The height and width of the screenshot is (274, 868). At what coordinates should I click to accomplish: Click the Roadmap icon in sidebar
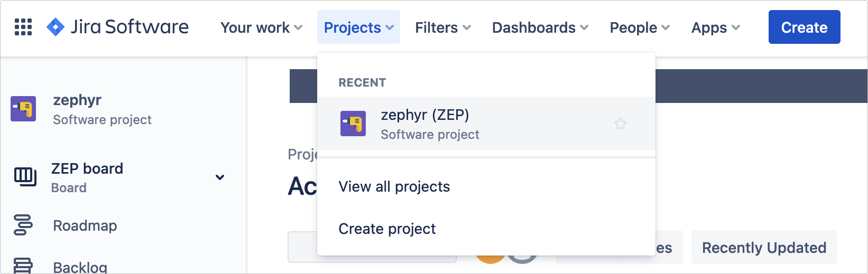click(x=23, y=225)
